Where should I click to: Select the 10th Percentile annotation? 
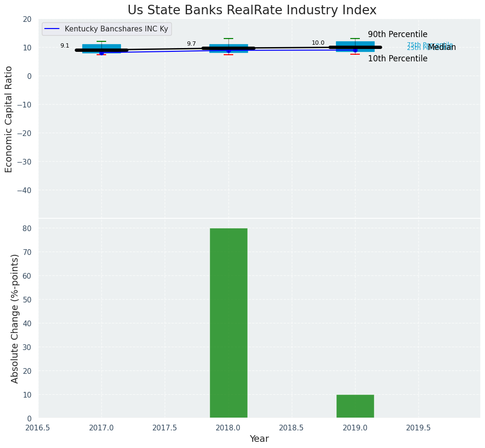pos(397,58)
